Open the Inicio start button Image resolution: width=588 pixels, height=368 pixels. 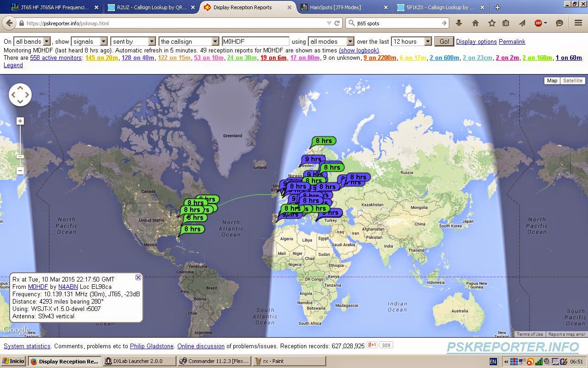tap(13, 361)
